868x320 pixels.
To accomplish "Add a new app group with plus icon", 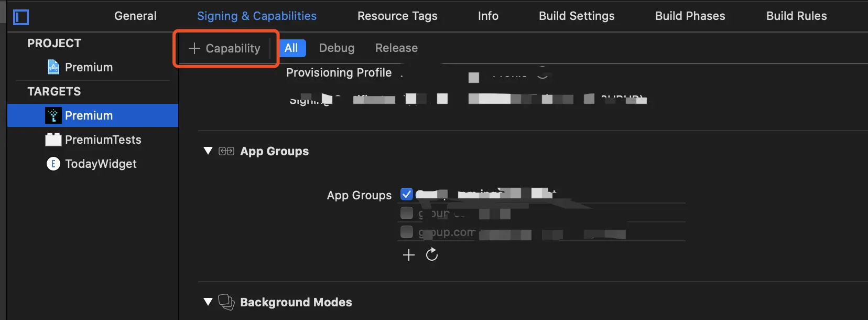I will (x=409, y=255).
